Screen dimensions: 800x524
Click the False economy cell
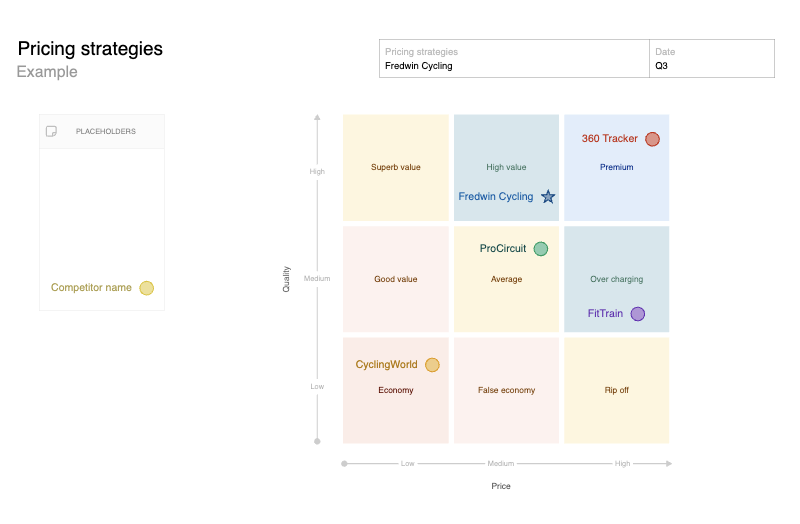[506, 390]
